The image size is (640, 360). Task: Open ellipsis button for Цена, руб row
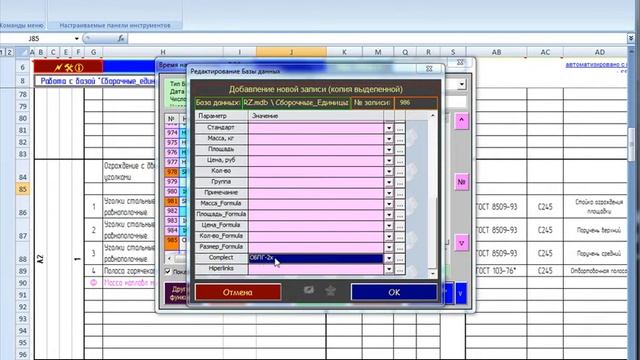(400, 160)
